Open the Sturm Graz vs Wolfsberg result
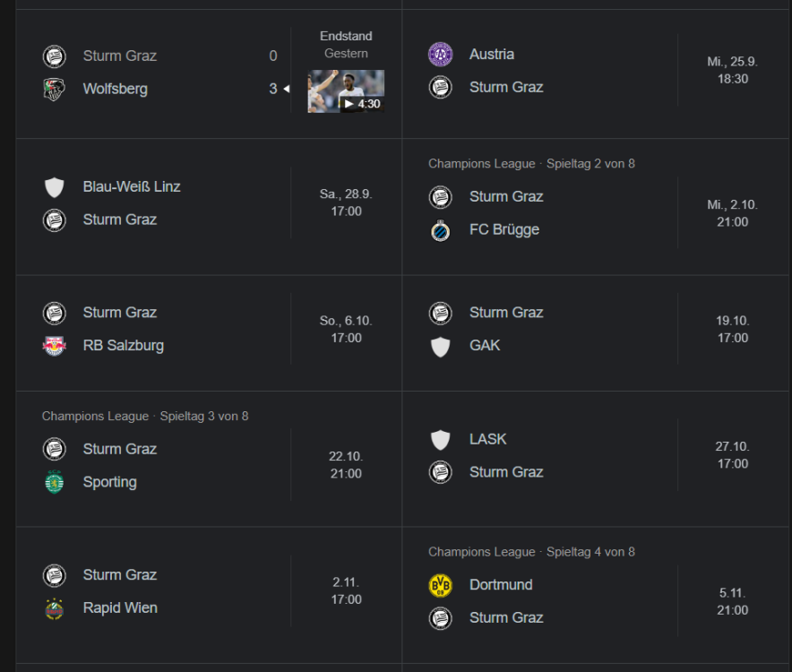The width and height of the screenshot is (792, 672). coord(161,73)
